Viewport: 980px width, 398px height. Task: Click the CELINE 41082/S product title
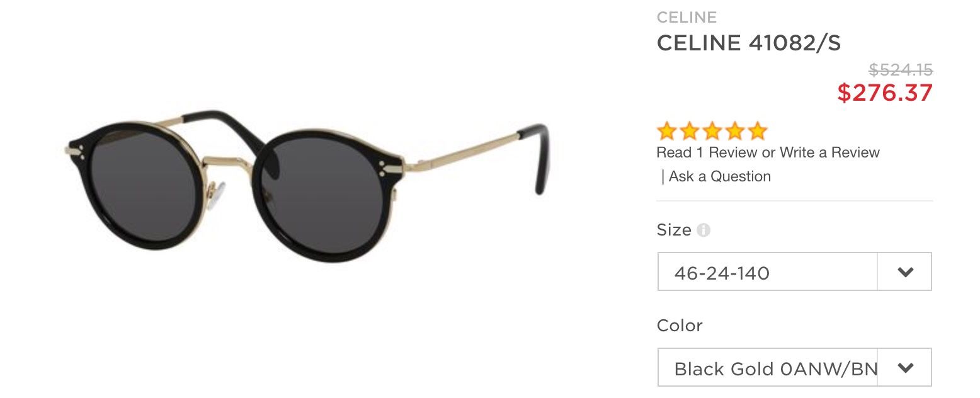click(749, 43)
